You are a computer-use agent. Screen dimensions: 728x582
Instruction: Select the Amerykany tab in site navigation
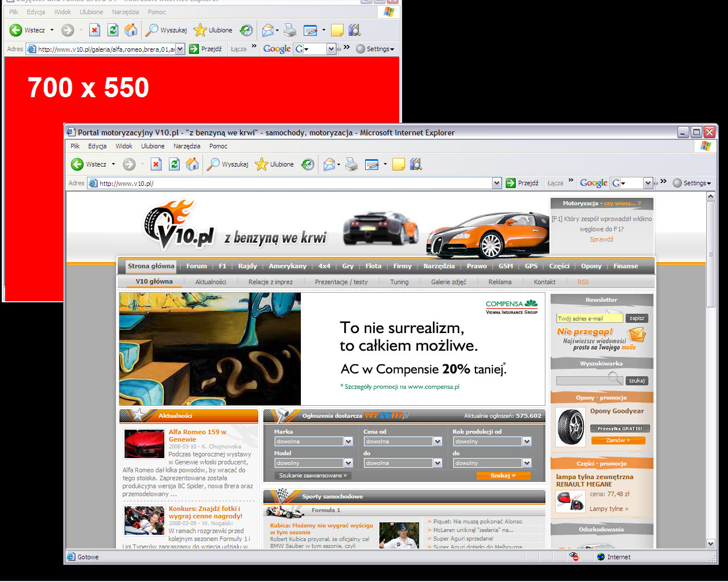pyautogui.click(x=288, y=266)
